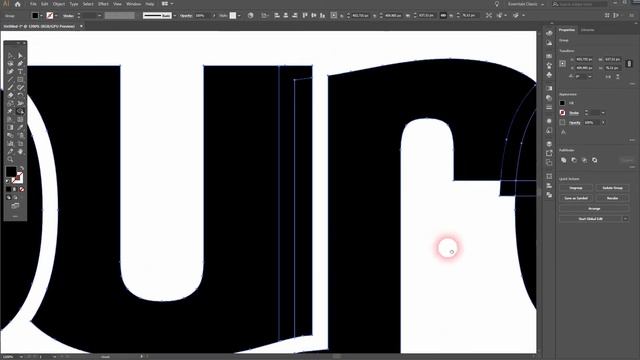Toggle constrain proportions in Properties Transform
640x360 pixels.
(x=629, y=64)
